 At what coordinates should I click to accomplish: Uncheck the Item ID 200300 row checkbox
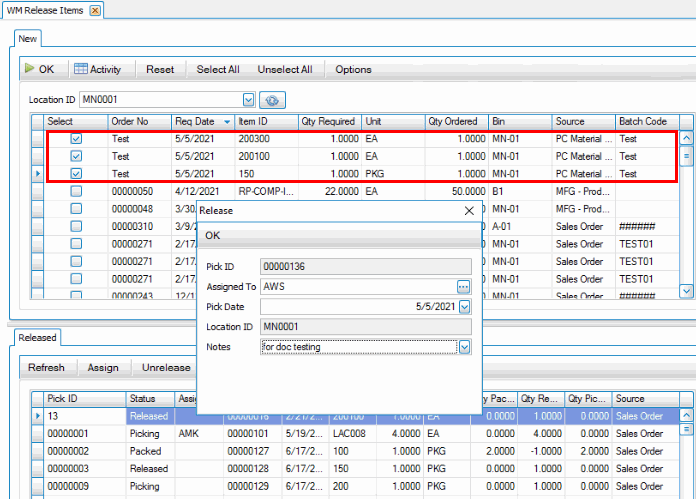point(76,140)
